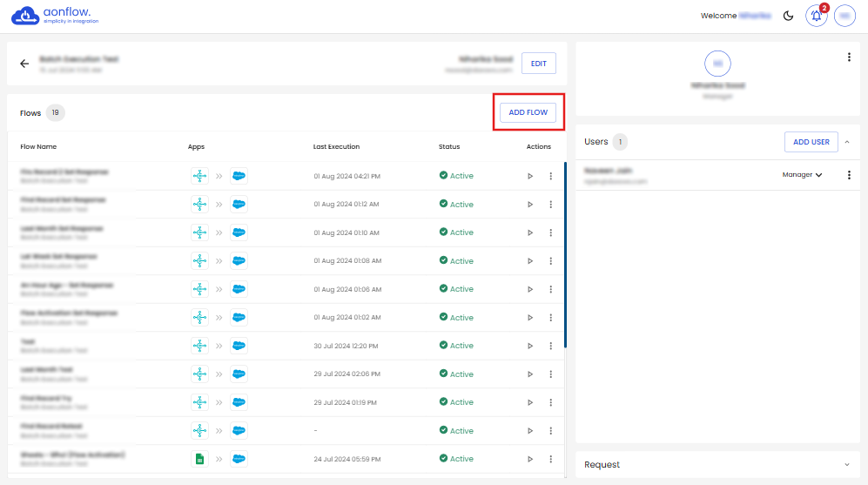Expand the Request section
Screen dimensions: 868x485
(847, 465)
